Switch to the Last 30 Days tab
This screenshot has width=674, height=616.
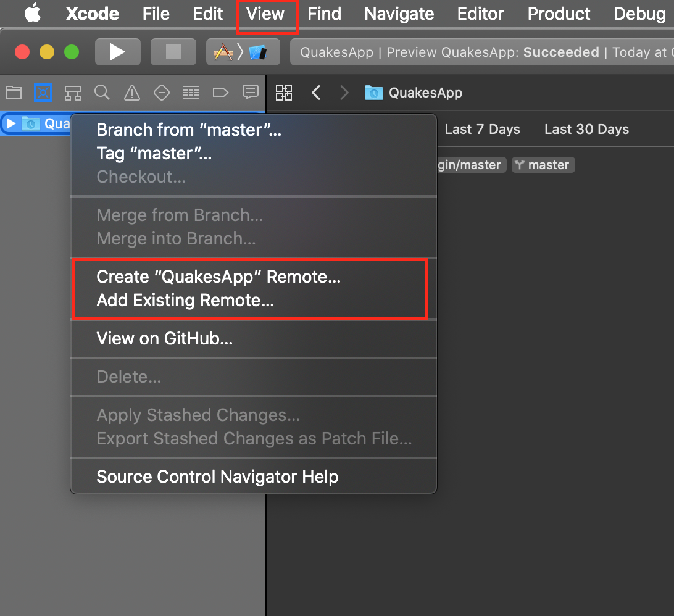[x=586, y=129]
